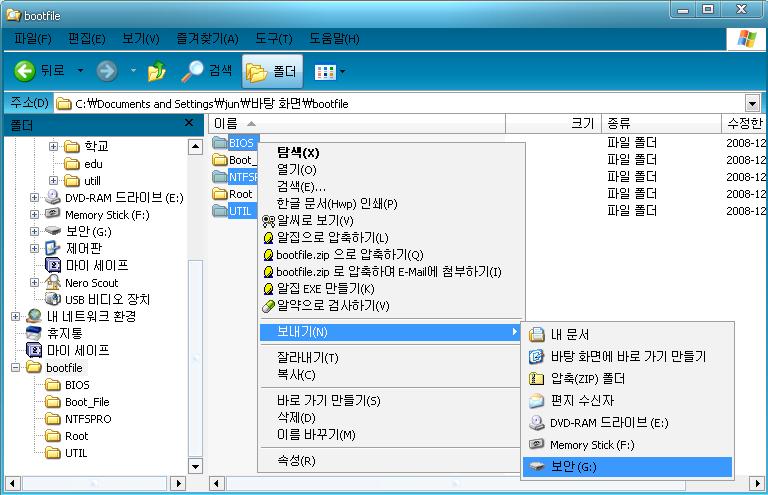Toggle the 폴더 (Folders) pane button
The width and height of the screenshot is (768, 495).
272,71
